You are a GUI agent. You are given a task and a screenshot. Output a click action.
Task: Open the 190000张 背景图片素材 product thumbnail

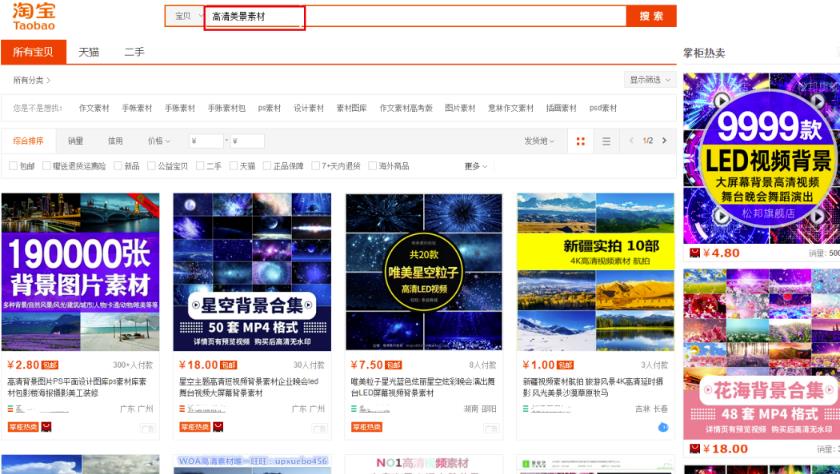[81, 271]
